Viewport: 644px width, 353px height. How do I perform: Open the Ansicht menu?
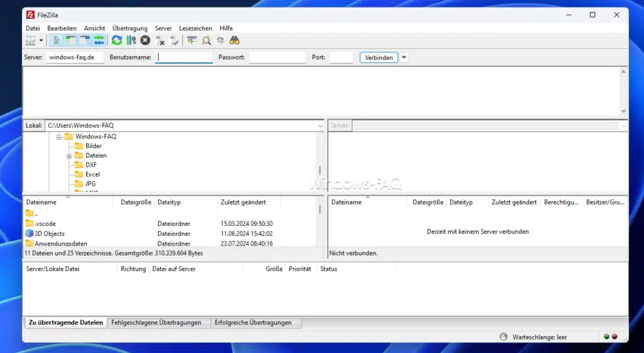click(94, 28)
